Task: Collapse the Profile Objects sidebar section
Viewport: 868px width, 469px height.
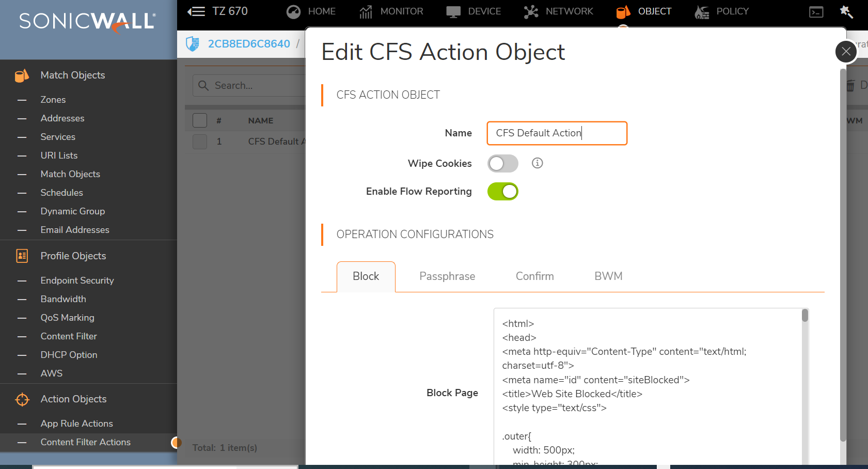Action: [x=73, y=256]
